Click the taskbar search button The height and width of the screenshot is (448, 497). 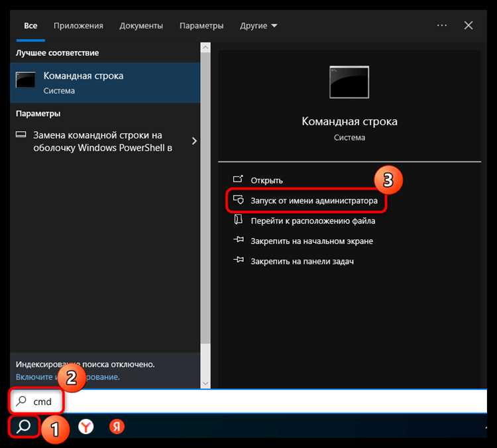[24, 426]
